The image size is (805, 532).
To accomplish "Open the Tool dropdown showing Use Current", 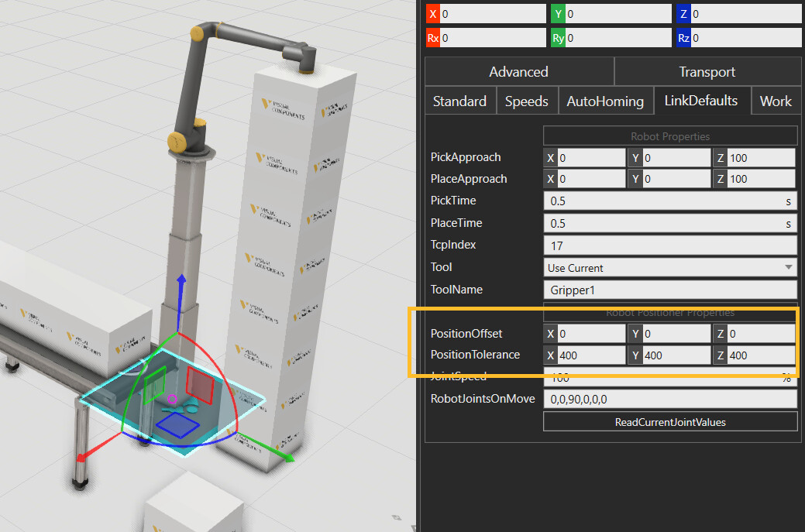I will (x=669, y=267).
